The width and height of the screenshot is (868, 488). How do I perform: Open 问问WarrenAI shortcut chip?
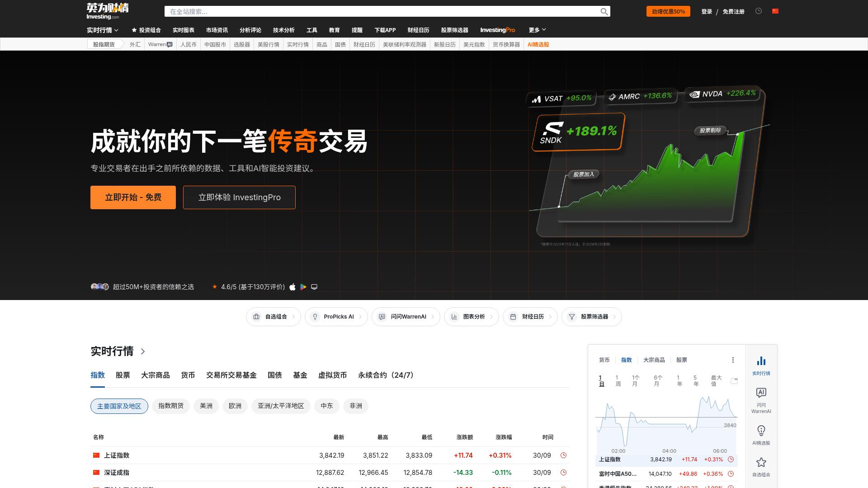tap(406, 317)
